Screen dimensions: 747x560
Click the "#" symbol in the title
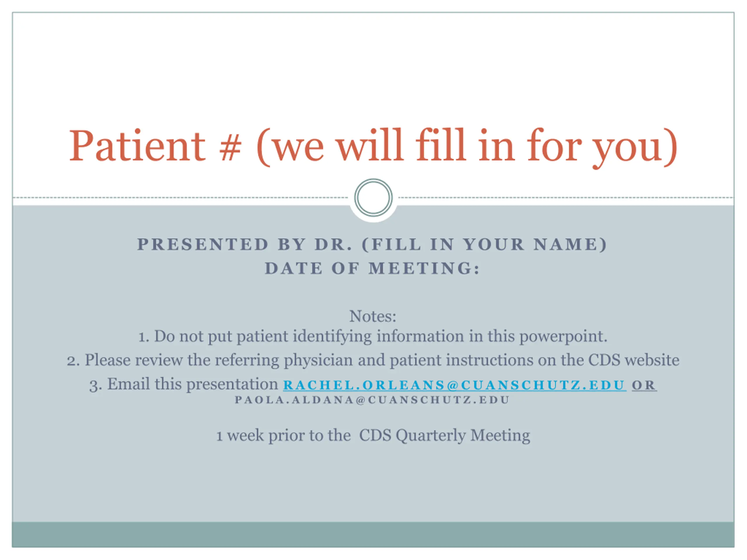tap(230, 148)
